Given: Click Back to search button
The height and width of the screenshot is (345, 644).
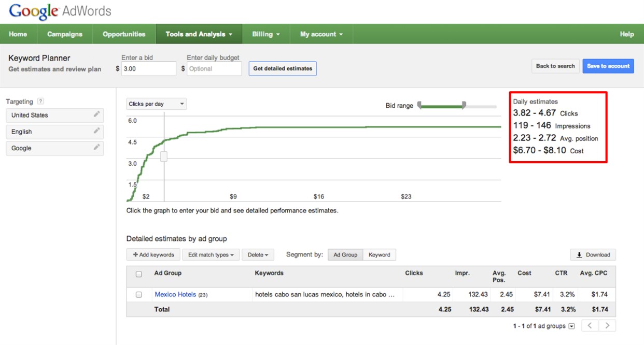Looking at the screenshot, I should (x=555, y=66).
